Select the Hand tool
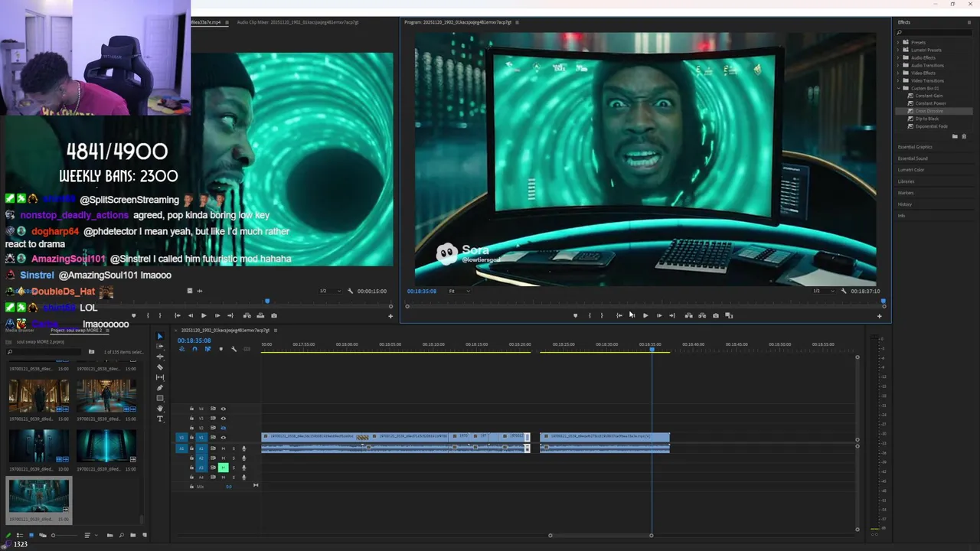 [x=160, y=409]
